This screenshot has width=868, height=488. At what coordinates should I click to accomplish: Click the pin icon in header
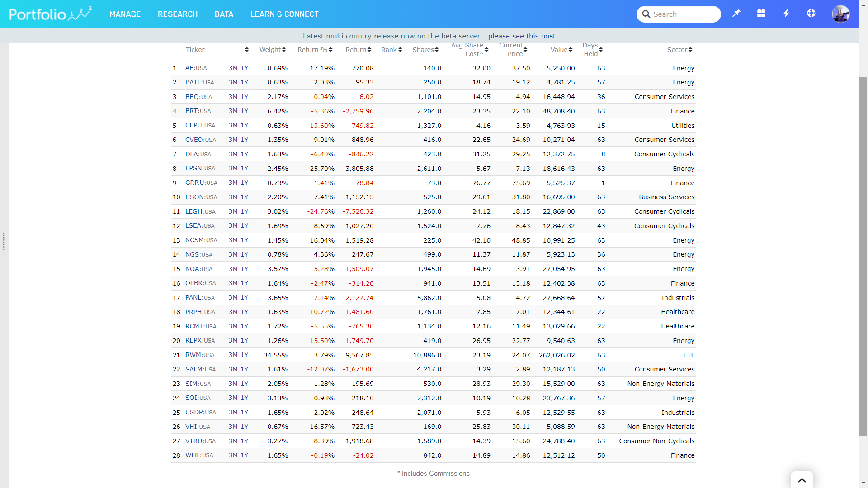pyautogui.click(x=736, y=14)
